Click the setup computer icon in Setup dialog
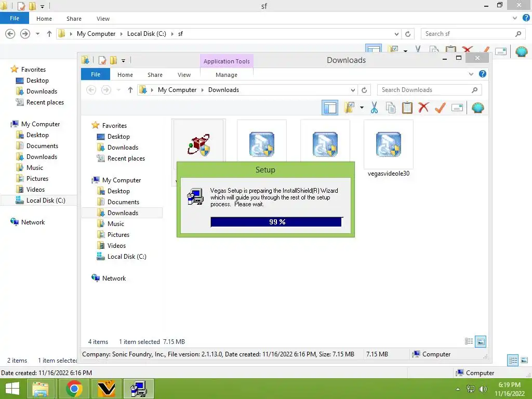This screenshot has height=399, width=532. pos(195,196)
